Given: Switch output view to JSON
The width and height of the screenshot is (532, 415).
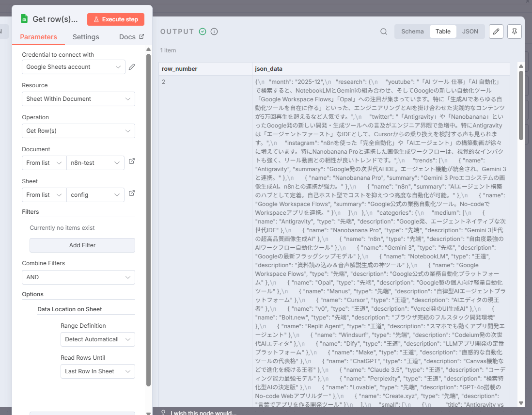Looking at the screenshot, I should (x=469, y=32).
